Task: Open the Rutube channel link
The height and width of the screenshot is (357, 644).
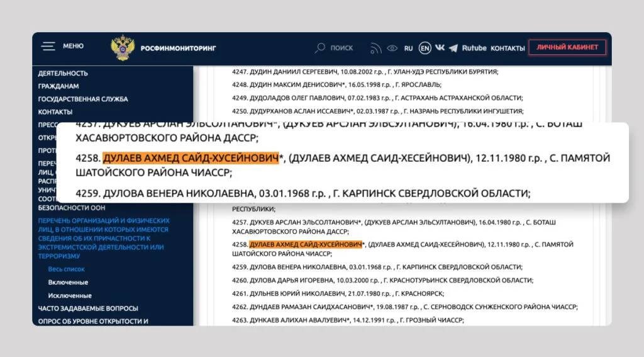Action: point(474,48)
